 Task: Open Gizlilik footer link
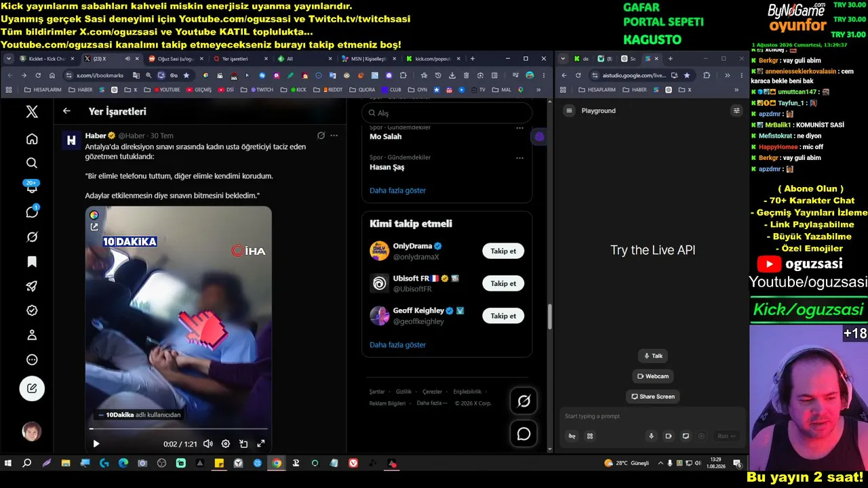click(403, 392)
